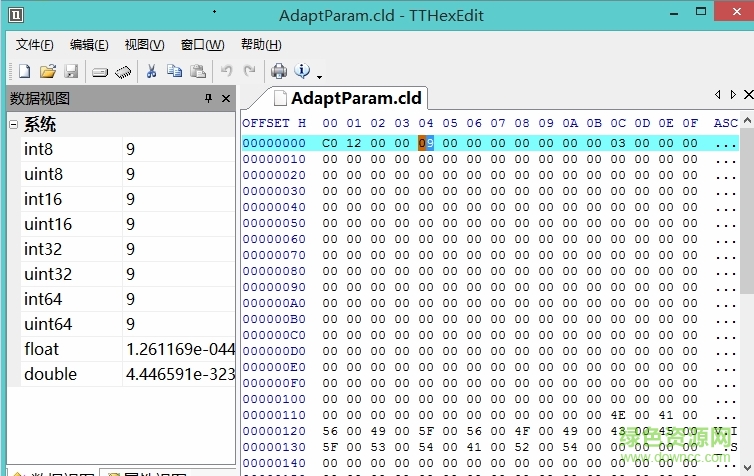Close the 数据视图 panel
The height and width of the screenshot is (476, 754).
226,98
